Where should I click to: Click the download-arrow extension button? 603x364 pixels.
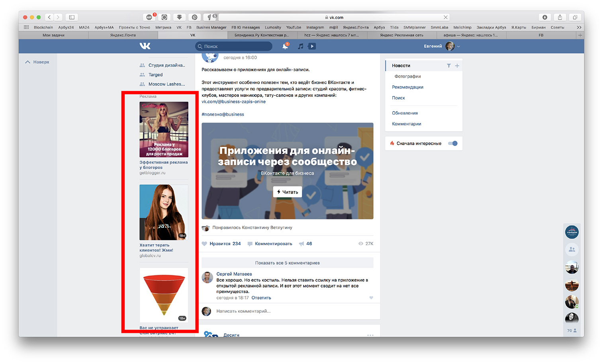pos(179,17)
